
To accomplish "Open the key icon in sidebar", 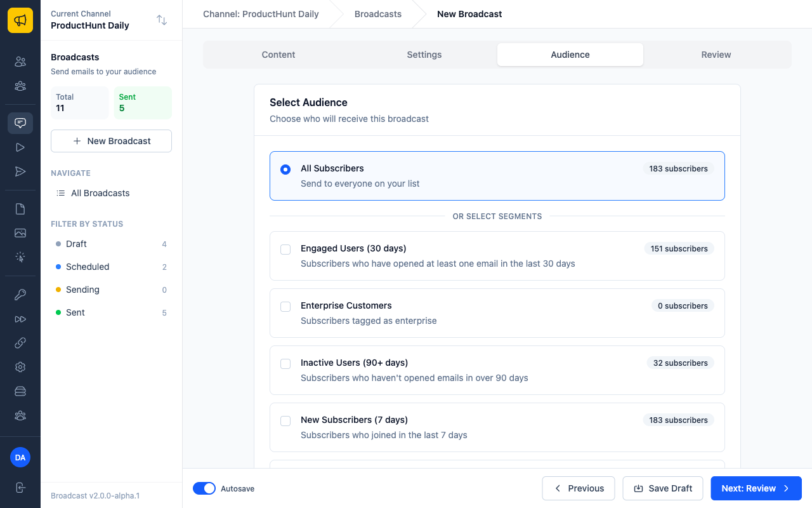I will point(20,295).
